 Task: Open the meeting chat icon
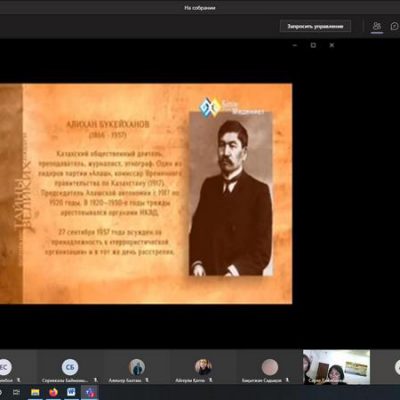click(x=395, y=26)
